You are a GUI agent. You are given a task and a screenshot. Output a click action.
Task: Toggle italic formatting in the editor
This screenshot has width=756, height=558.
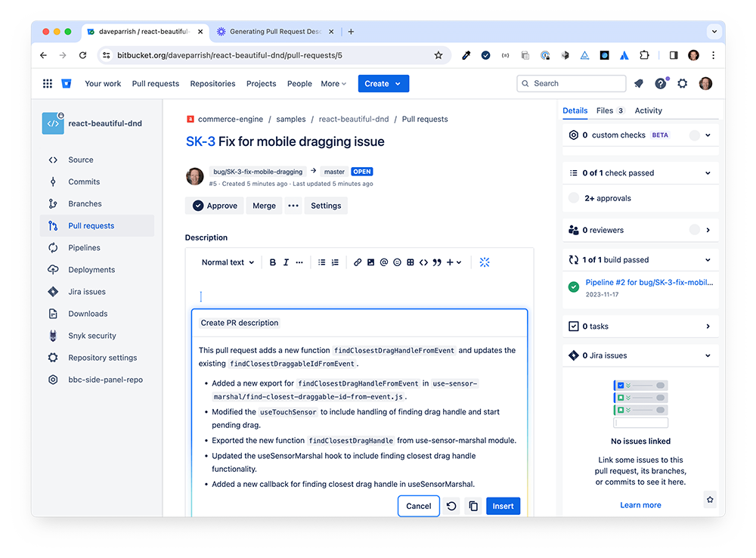[286, 262]
